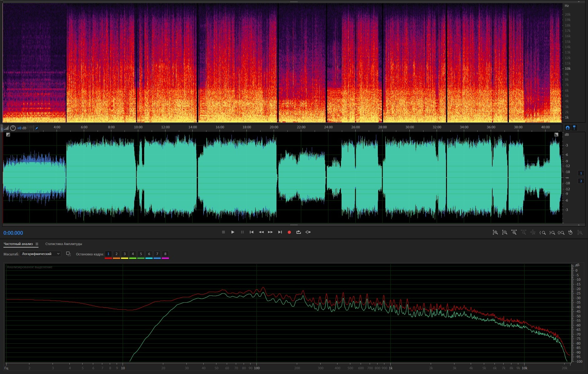
Task: Zoom out amplitude with vertical magnifier
Action: [504, 233]
